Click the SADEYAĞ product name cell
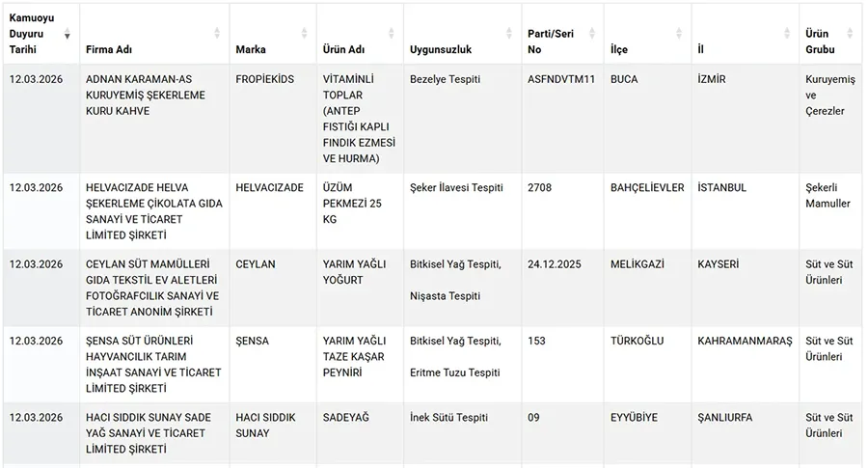 [346, 418]
